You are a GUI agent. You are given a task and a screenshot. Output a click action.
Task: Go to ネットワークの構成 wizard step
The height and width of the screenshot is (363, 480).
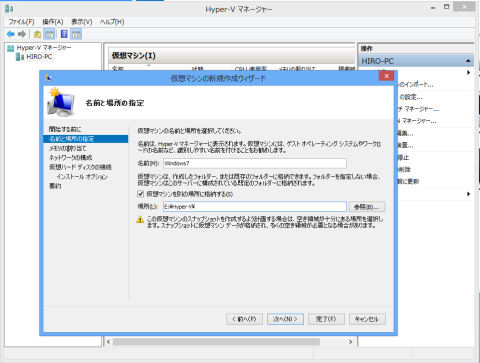70,157
